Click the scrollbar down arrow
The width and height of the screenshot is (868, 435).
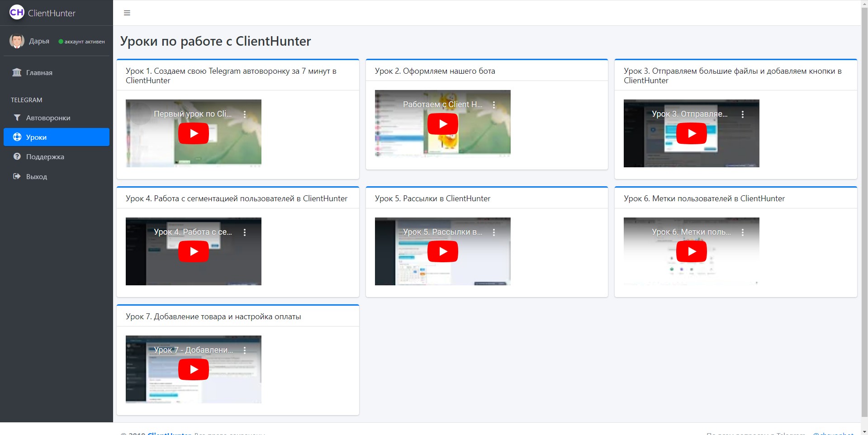point(864,431)
